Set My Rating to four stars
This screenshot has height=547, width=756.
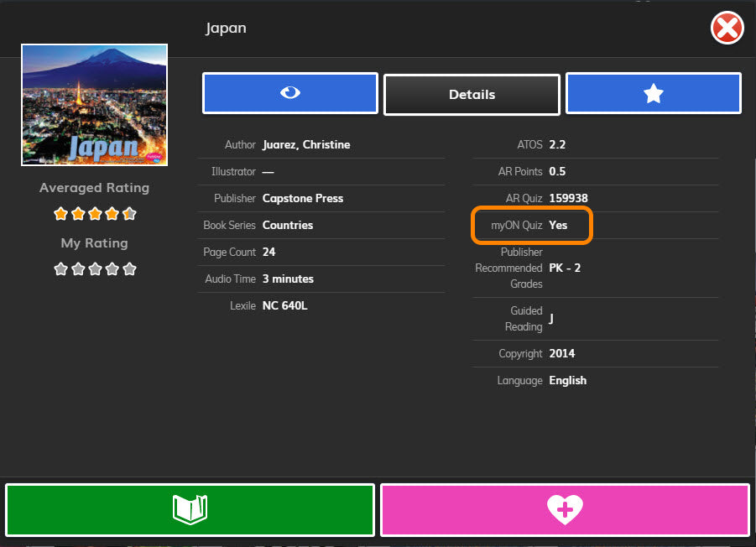pyautogui.click(x=112, y=269)
